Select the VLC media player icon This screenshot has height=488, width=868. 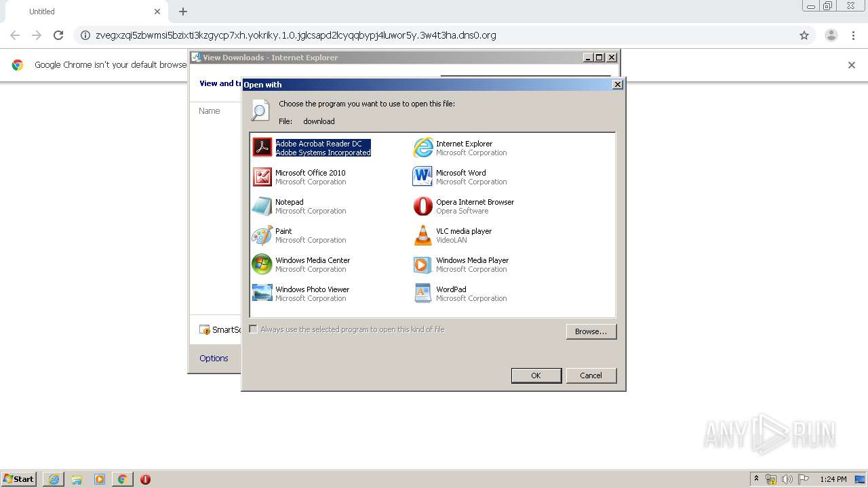pyautogui.click(x=423, y=235)
